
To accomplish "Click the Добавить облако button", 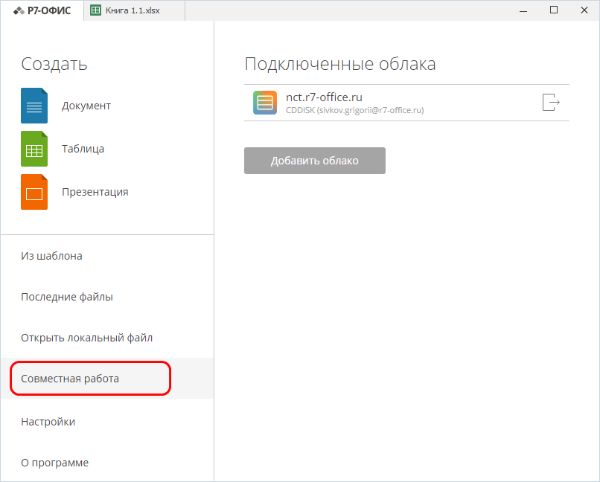I will pos(315,160).
